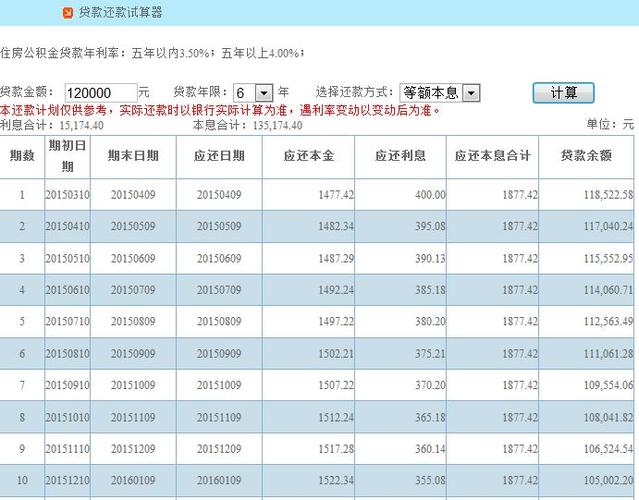Click the 住房公积金贷款年利率 info line
Viewport: 639px width, 500px height.
pos(152,53)
